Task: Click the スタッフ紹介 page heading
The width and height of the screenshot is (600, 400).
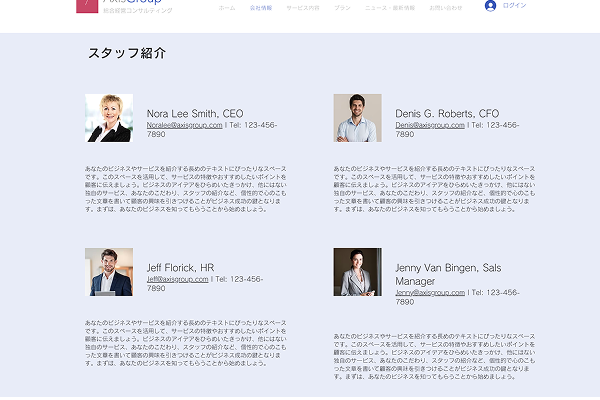Action: (126, 53)
